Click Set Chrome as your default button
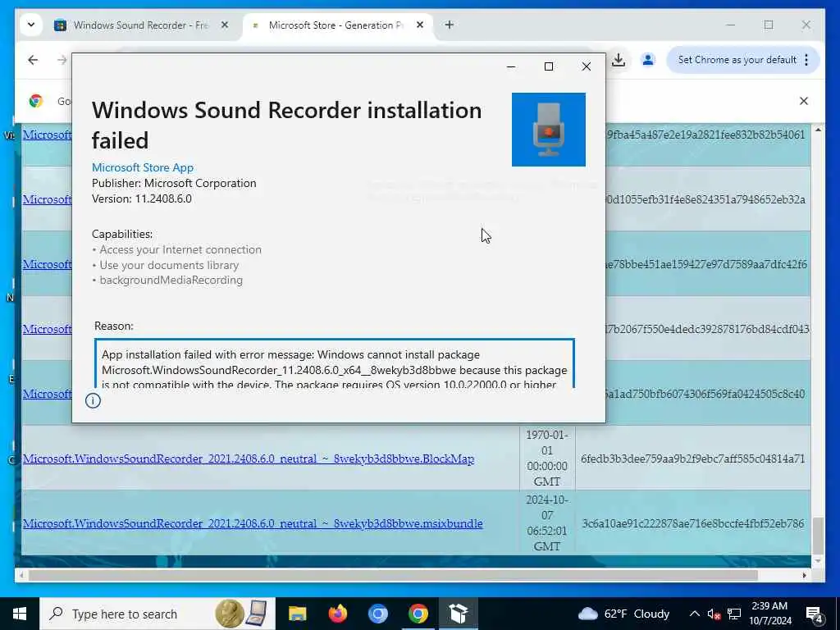 [x=737, y=60]
